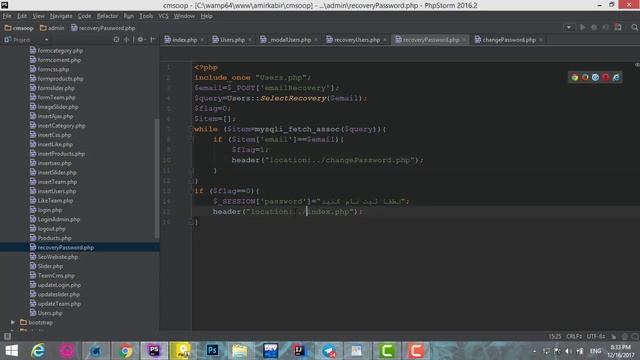Open in Internet Explorer from editor popup

[616, 77]
